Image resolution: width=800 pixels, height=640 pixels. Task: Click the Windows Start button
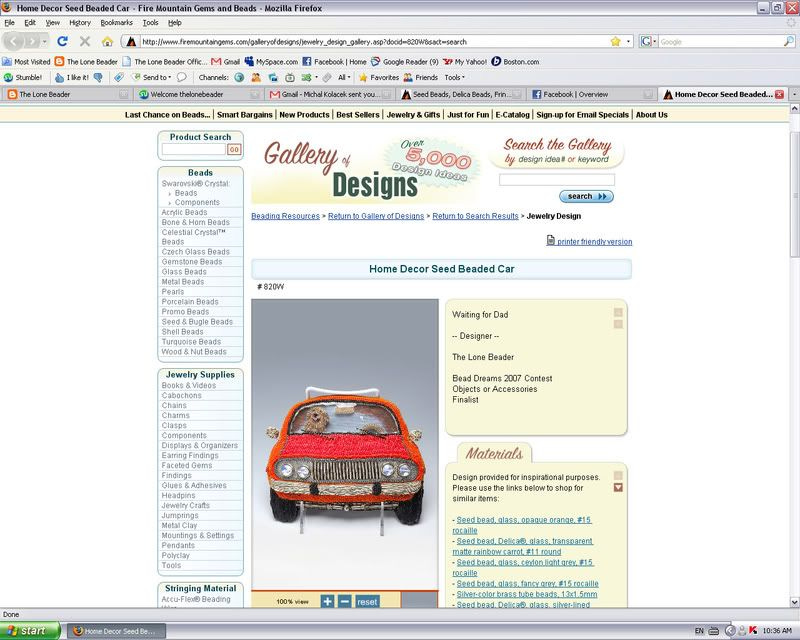click(30, 631)
